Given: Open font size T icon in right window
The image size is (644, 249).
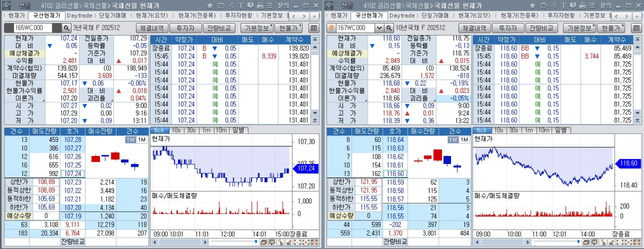Looking at the screenshot, I should pos(563,6).
